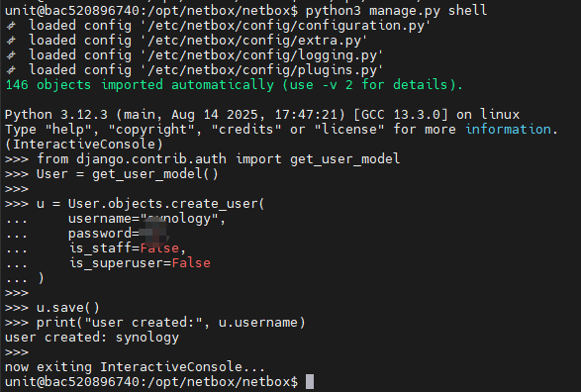Click the green '146 objects imported' message

[235, 85]
